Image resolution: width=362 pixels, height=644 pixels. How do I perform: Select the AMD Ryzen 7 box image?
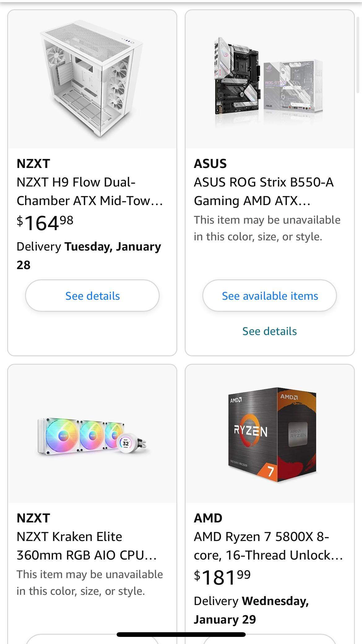coord(269,434)
